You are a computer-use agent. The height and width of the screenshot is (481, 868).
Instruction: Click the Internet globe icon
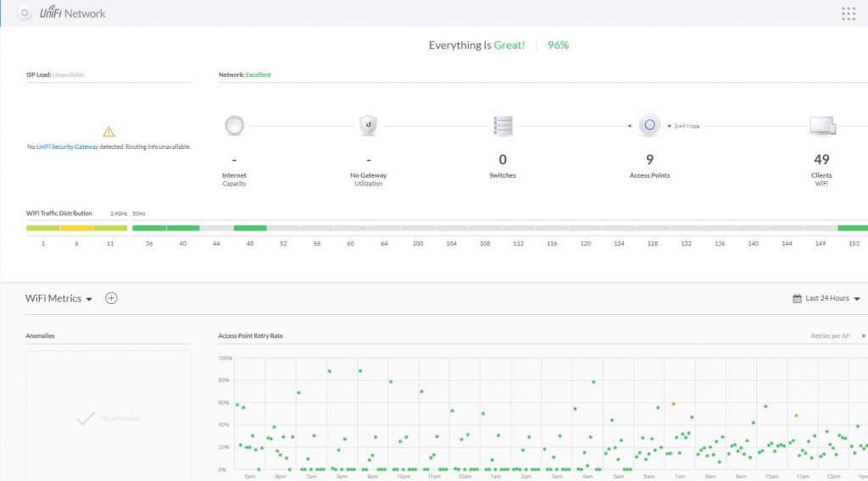point(234,125)
